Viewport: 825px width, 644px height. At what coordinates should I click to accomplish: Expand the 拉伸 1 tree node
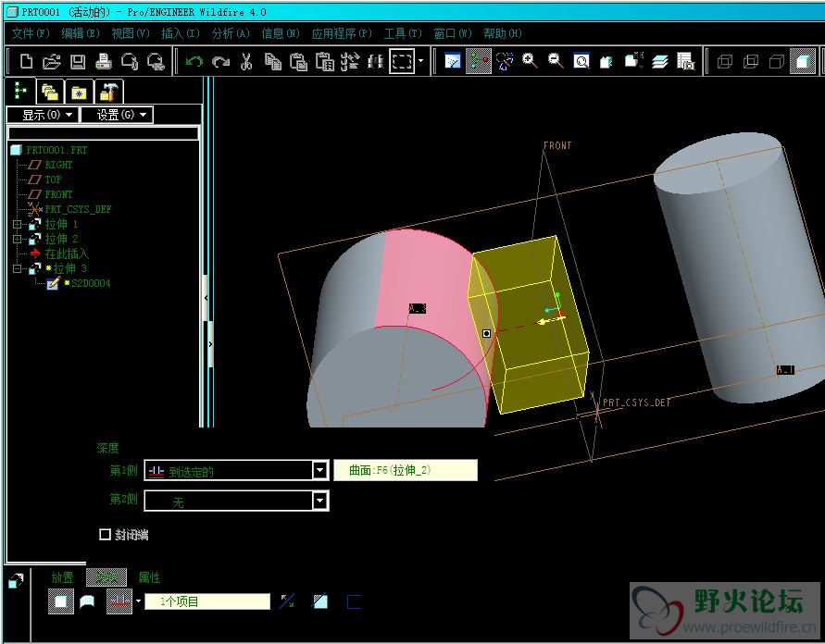17,225
